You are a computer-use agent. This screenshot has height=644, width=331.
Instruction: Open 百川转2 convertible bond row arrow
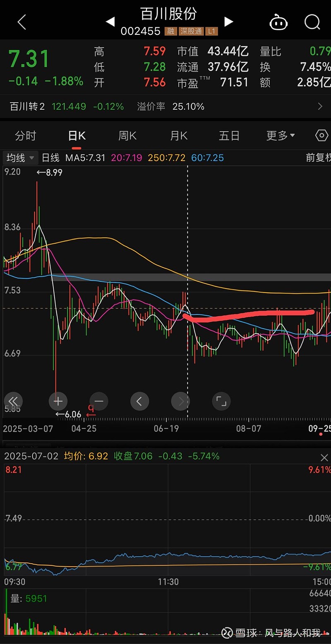[320, 106]
